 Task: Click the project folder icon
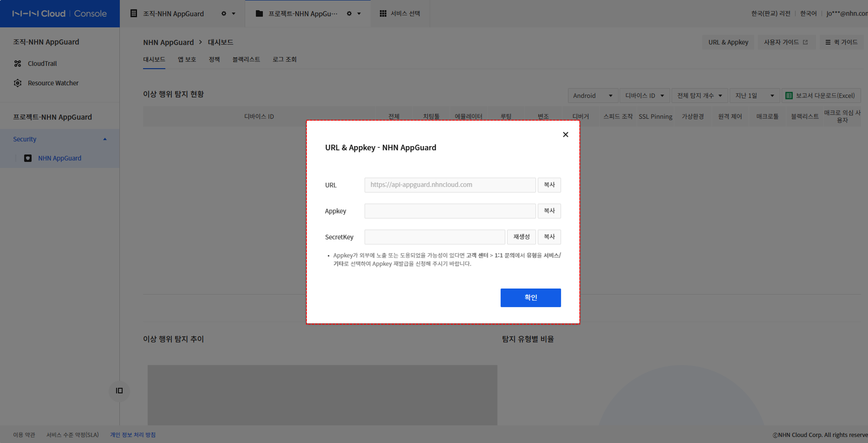pyautogui.click(x=259, y=13)
